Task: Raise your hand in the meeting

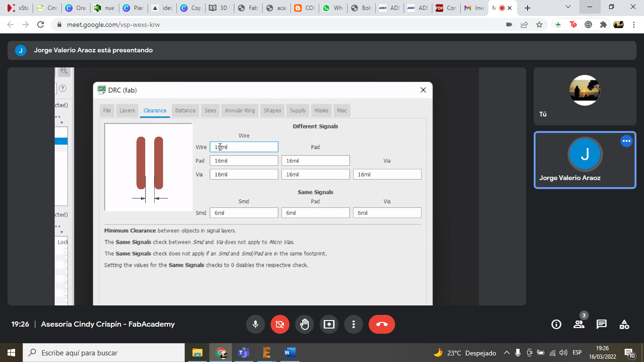Action: (305, 324)
